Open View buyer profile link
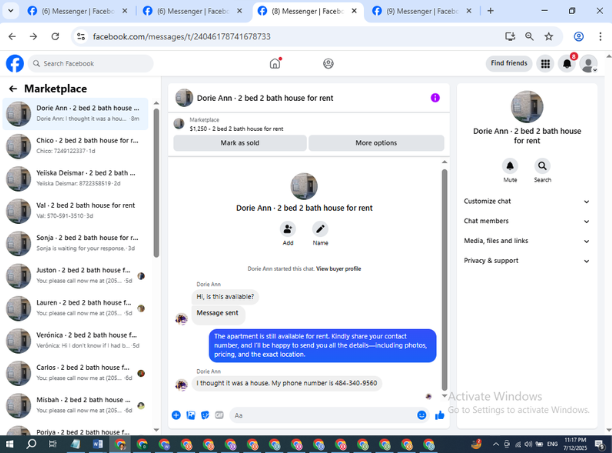The height and width of the screenshot is (453, 612). click(338, 268)
